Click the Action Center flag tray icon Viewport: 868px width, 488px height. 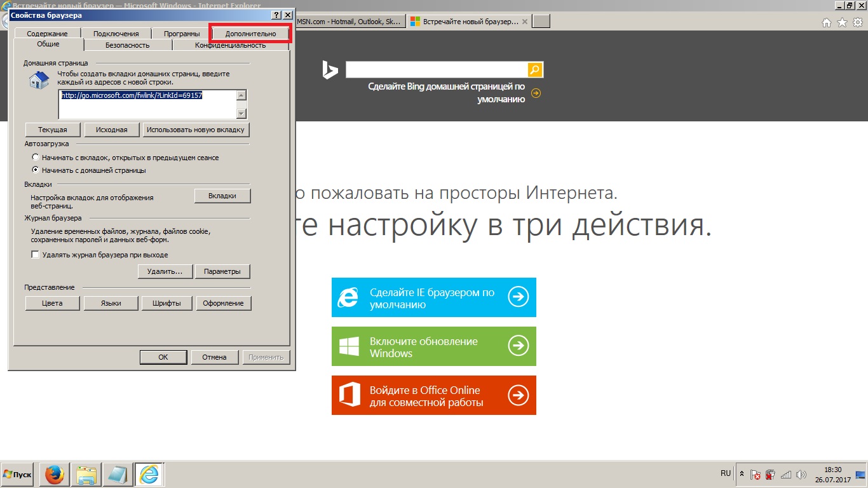[756, 474]
